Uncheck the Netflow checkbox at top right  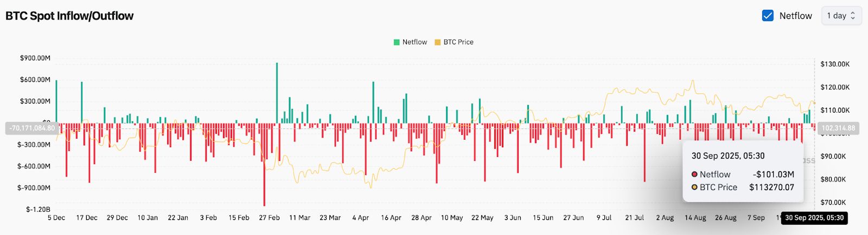(768, 16)
